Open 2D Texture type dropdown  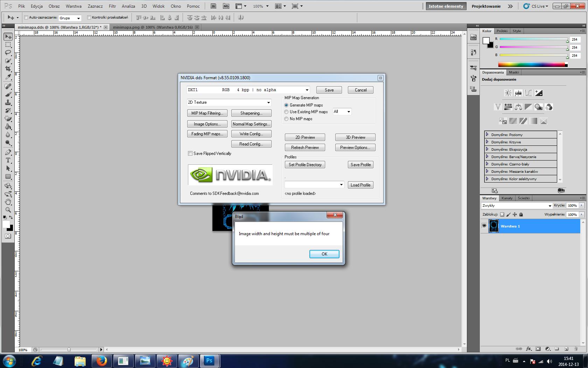click(x=229, y=102)
